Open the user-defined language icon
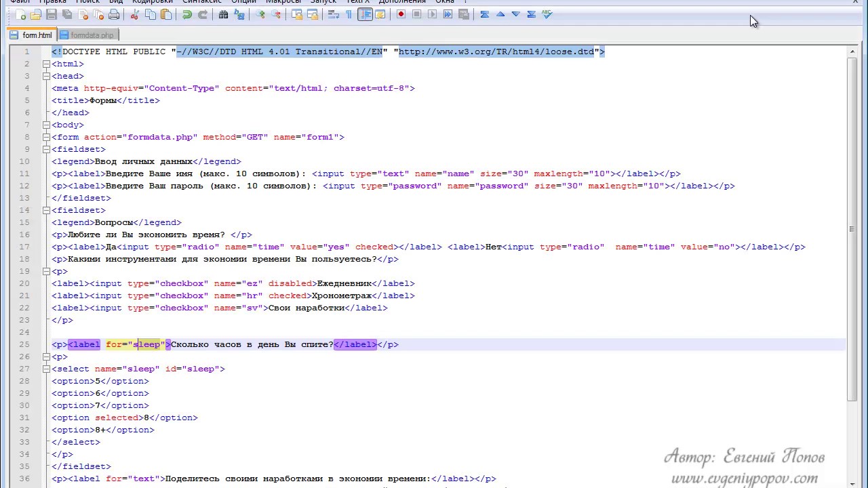Image resolution: width=868 pixels, height=488 pixels. click(380, 14)
